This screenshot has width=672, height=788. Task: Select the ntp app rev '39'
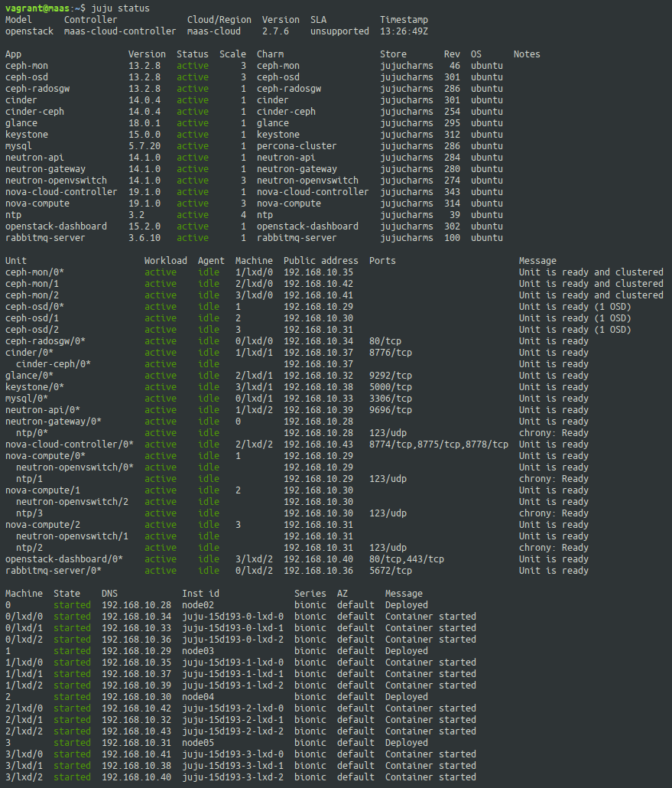click(455, 214)
